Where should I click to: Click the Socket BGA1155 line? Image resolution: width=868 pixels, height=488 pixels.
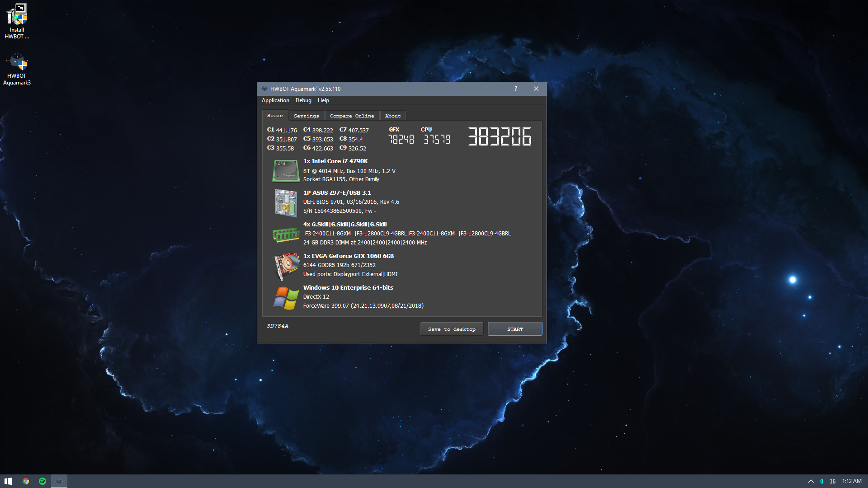tap(341, 179)
